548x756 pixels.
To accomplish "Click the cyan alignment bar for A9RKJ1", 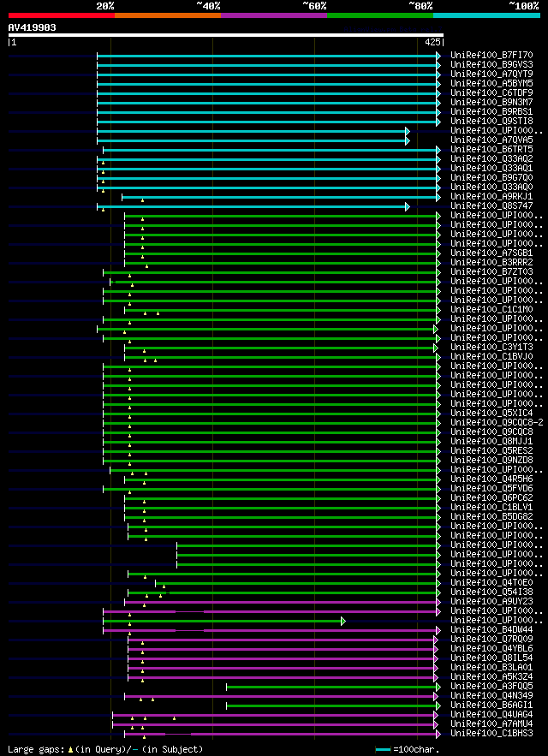I will pyautogui.click(x=279, y=198).
